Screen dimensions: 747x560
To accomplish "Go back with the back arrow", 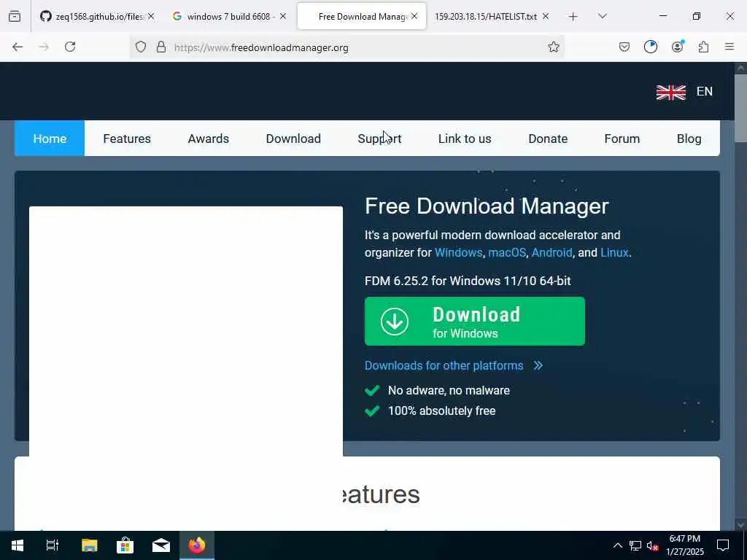I will pyautogui.click(x=18, y=47).
